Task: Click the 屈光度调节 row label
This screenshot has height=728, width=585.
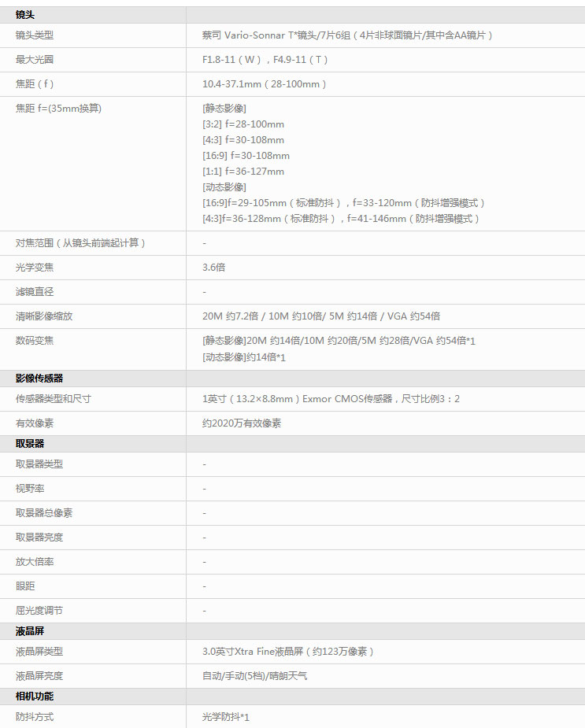Action: point(39,611)
